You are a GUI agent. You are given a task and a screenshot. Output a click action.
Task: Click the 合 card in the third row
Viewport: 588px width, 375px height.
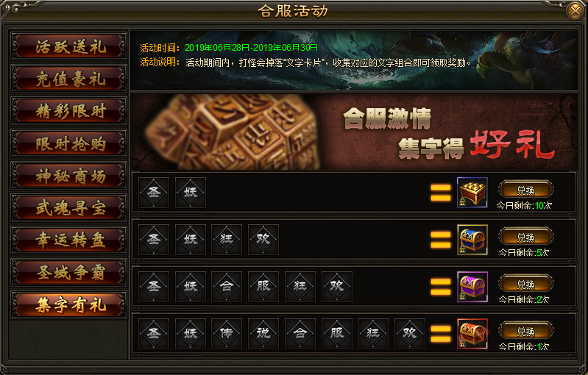(x=227, y=287)
